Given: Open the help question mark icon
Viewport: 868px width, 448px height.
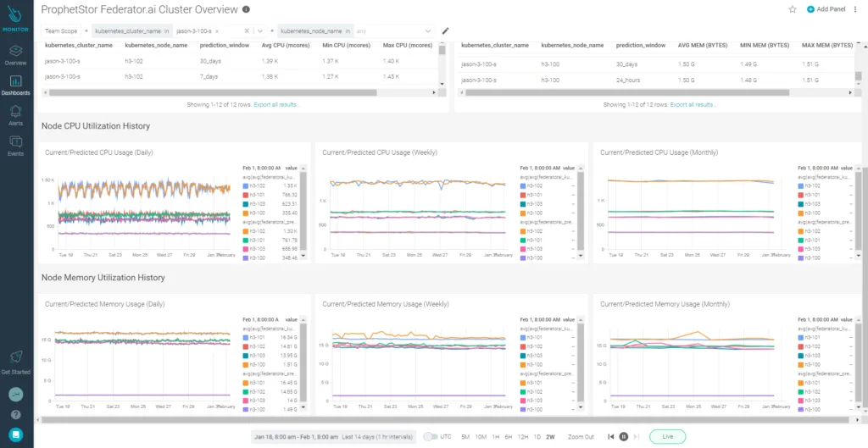Looking at the screenshot, I should (x=15, y=414).
